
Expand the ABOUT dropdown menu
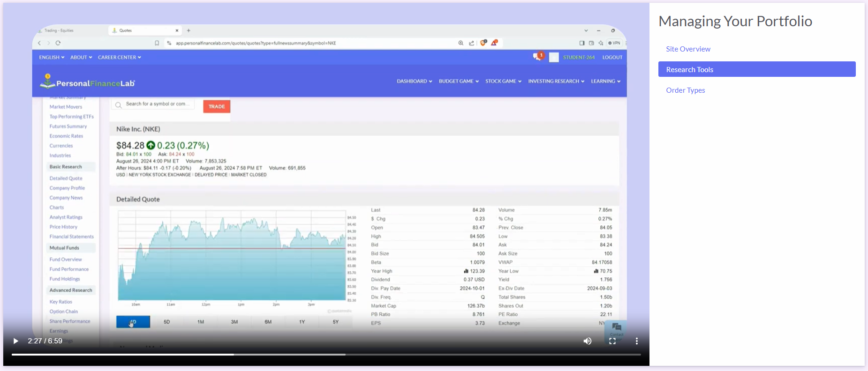81,57
